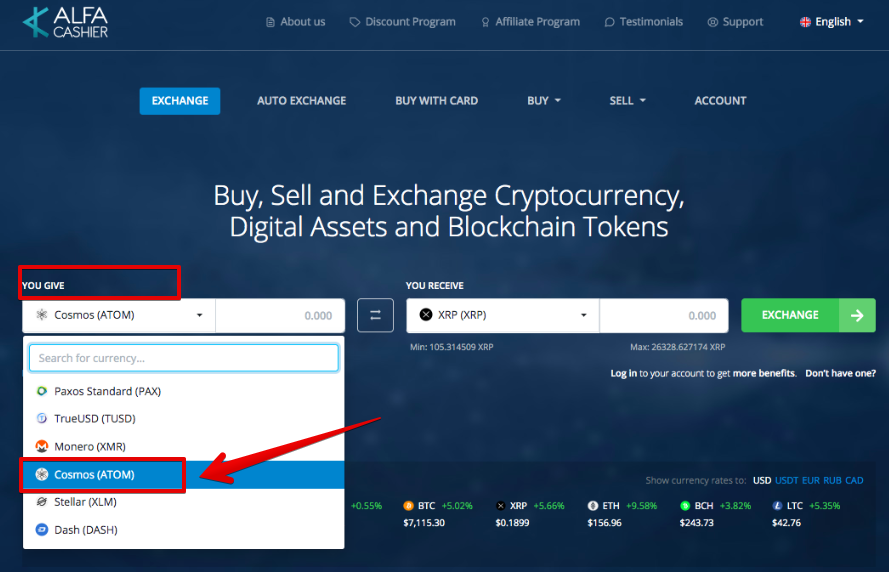Screen dimensions: 889x572
Task: Show currency rates in CAD
Action: [x=854, y=480]
